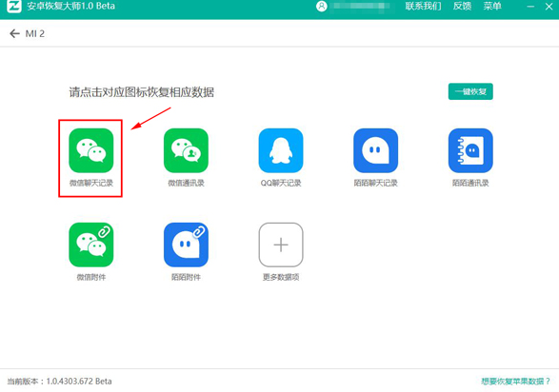The height and width of the screenshot is (392, 559).
Task: Close the application window
Action: 549,6
